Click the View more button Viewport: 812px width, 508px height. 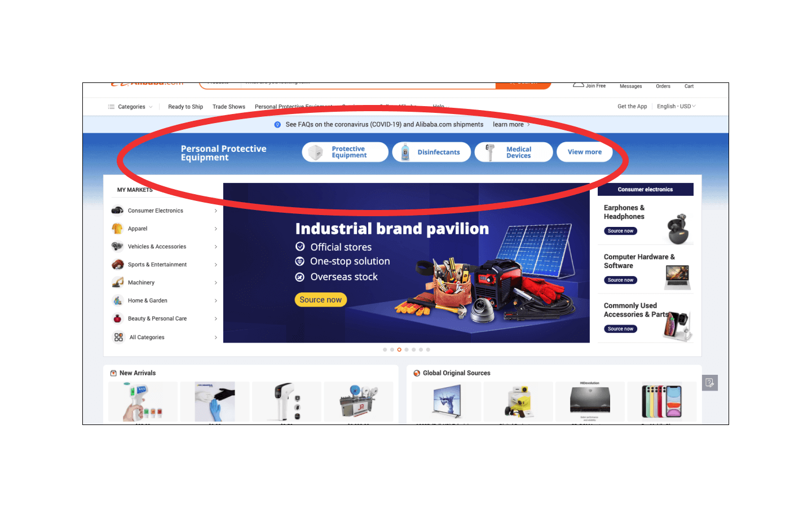pos(584,152)
